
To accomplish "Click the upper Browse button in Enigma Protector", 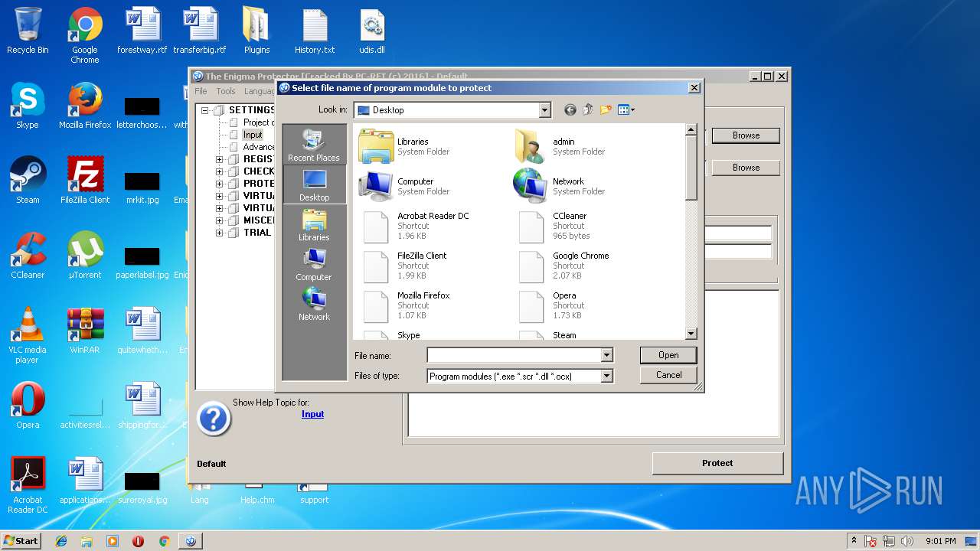I will (x=746, y=135).
